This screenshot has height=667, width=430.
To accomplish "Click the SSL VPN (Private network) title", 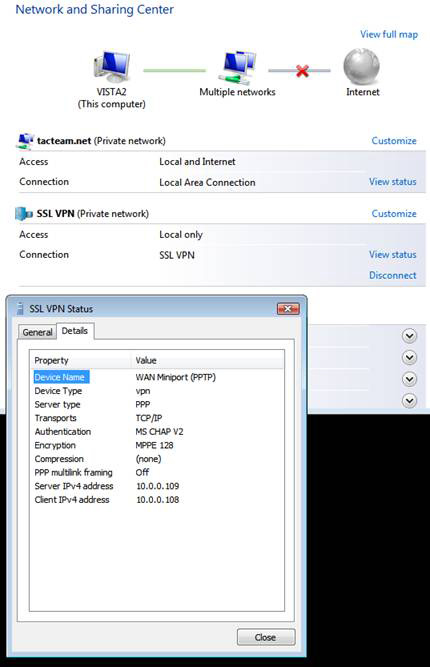I will coord(93,214).
